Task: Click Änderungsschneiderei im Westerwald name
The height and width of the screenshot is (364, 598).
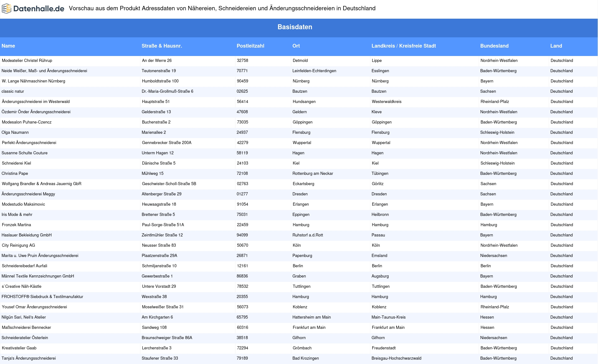Action: click(36, 101)
